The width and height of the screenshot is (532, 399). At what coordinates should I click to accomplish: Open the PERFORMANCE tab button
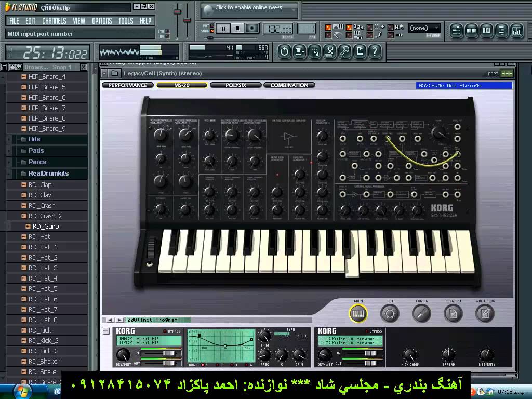click(x=128, y=85)
